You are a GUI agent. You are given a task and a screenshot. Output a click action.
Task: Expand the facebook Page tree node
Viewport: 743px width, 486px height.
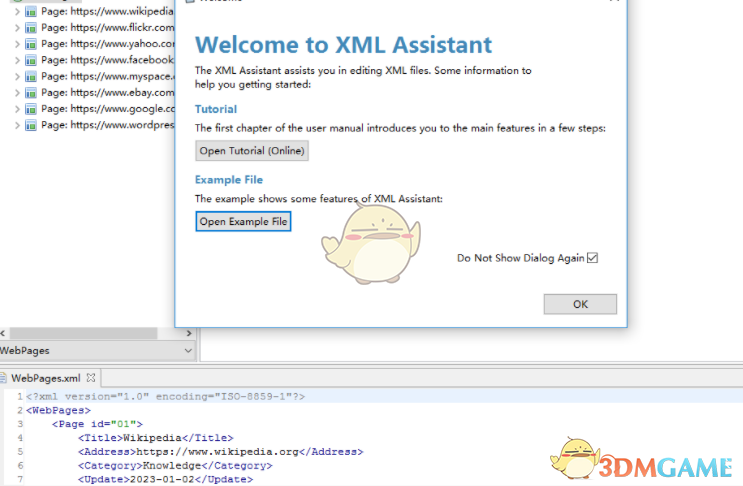click(x=17, y=60)
